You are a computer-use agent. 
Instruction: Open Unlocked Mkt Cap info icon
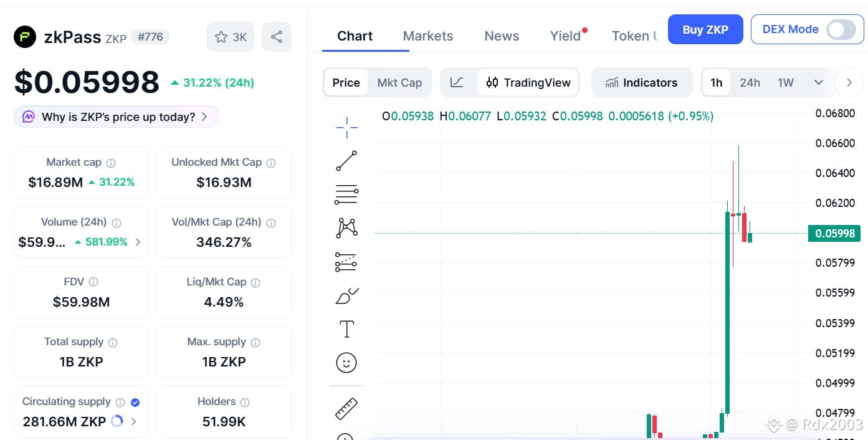[x=271, y=163]
